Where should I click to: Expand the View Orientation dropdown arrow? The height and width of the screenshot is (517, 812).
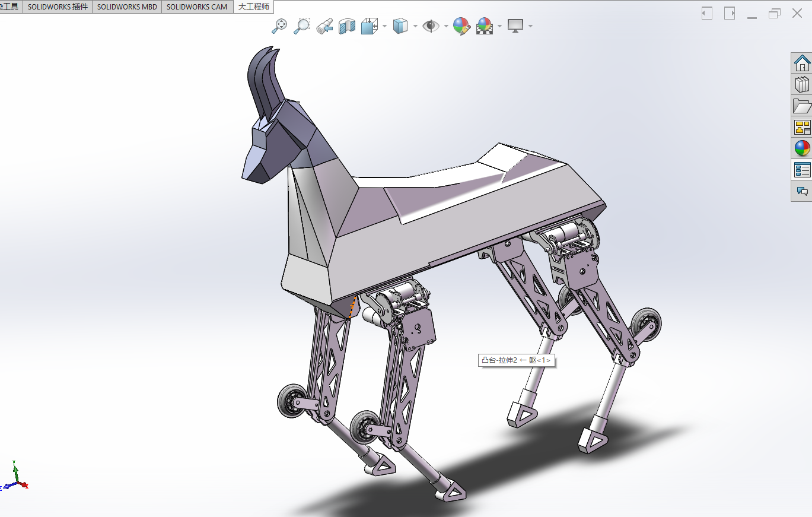point(384,26)
